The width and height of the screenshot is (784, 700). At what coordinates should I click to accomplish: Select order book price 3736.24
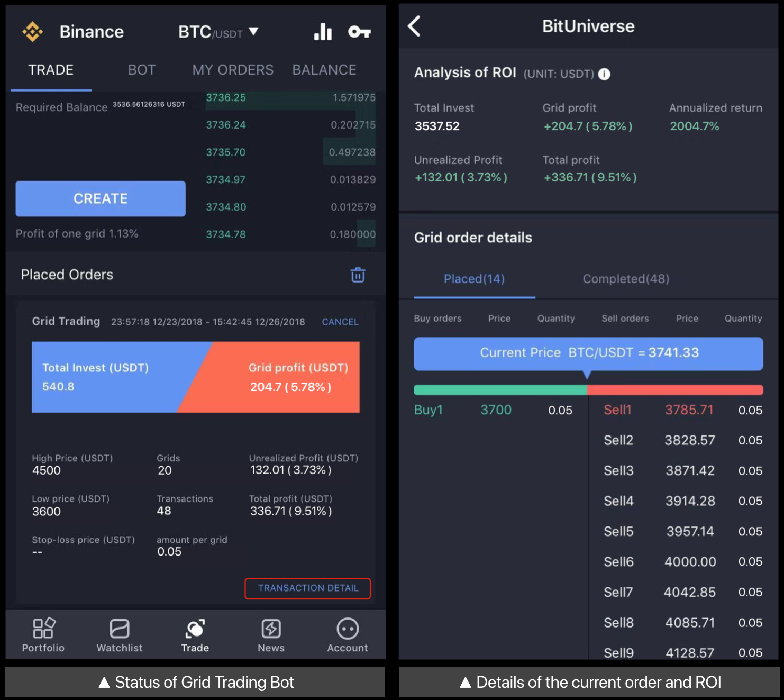tap(226, 125)
